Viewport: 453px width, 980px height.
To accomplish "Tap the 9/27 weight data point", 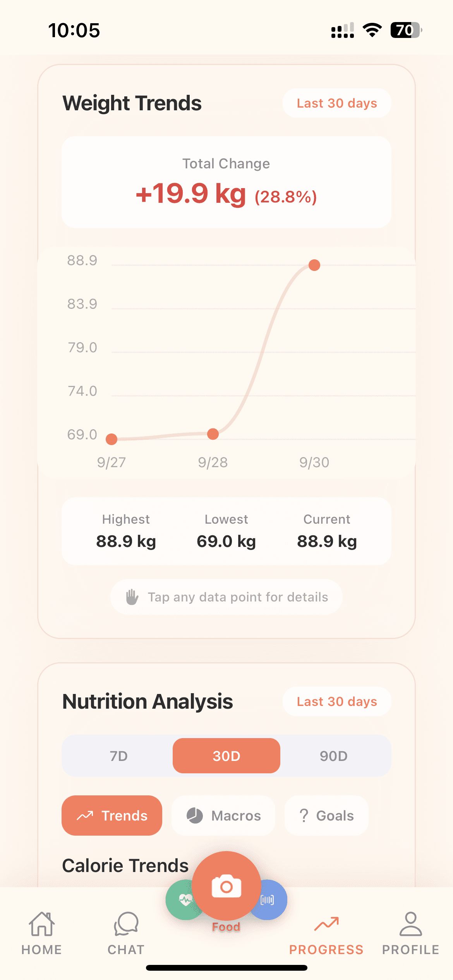I will [112, 439].
